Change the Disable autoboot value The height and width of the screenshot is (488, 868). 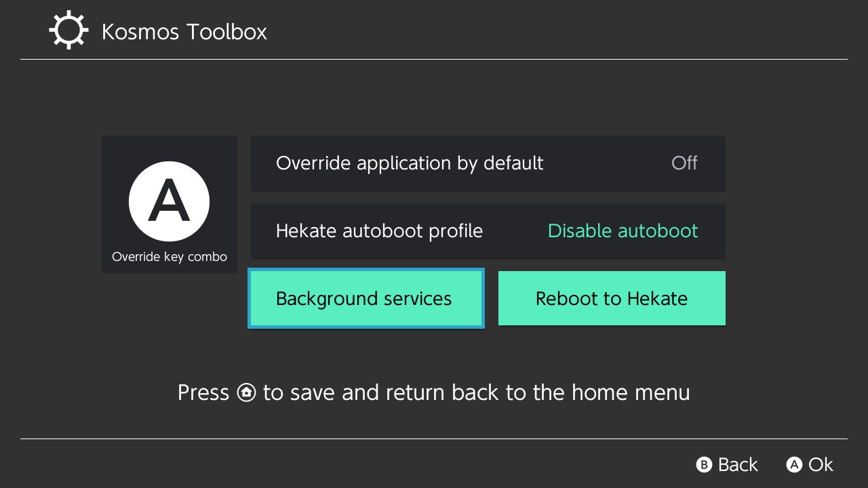623,231
